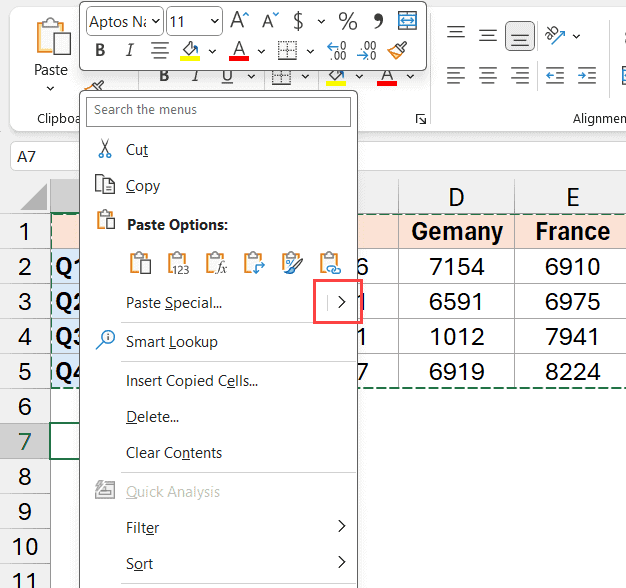626x588 pixels.
Task: Choose the Paste Link icon
Action: [329, 263]
